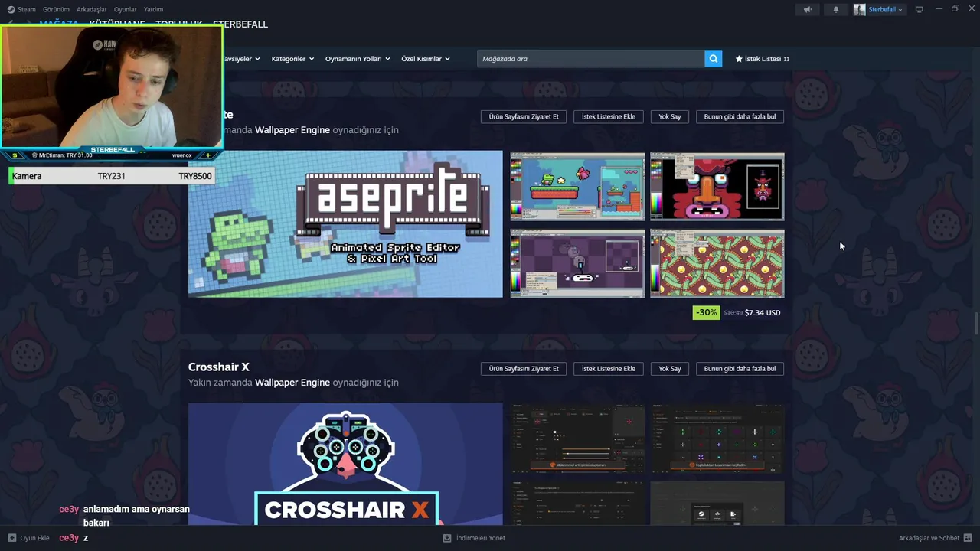This screenshot has height=551, width=980.
Task: Visit the Crosshair X product page
Action: tap(524, 368)
